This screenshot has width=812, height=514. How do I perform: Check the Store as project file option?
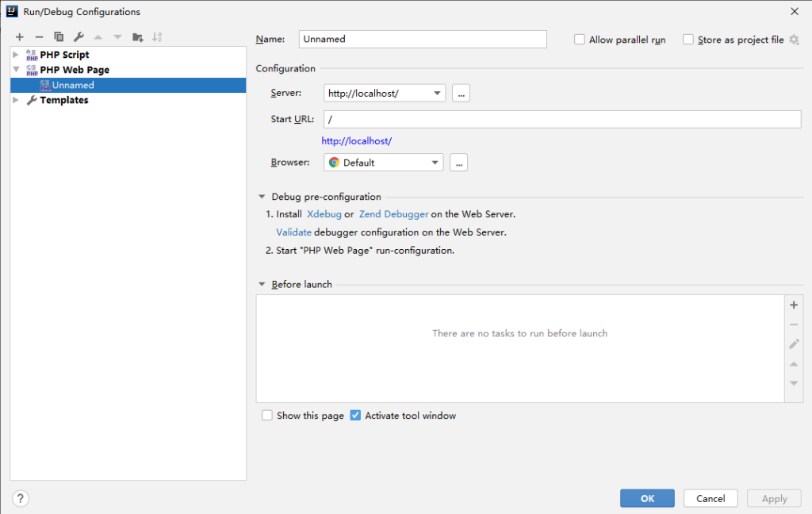click(688, 40)
